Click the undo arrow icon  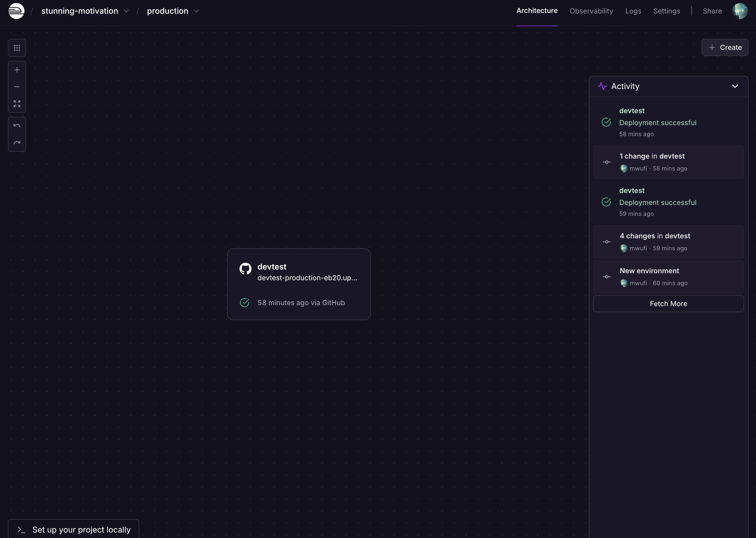point(17,126)
